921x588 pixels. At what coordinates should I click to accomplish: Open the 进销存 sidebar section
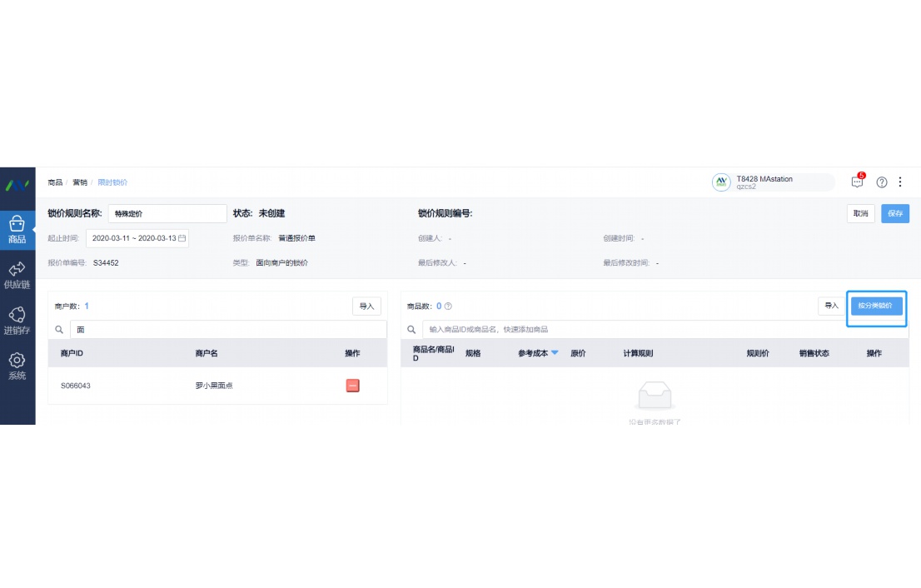click(x=17, y=321)
